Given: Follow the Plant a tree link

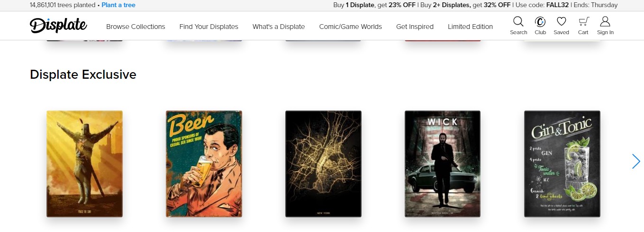Looking at the screenshot, I should (118, 5).
